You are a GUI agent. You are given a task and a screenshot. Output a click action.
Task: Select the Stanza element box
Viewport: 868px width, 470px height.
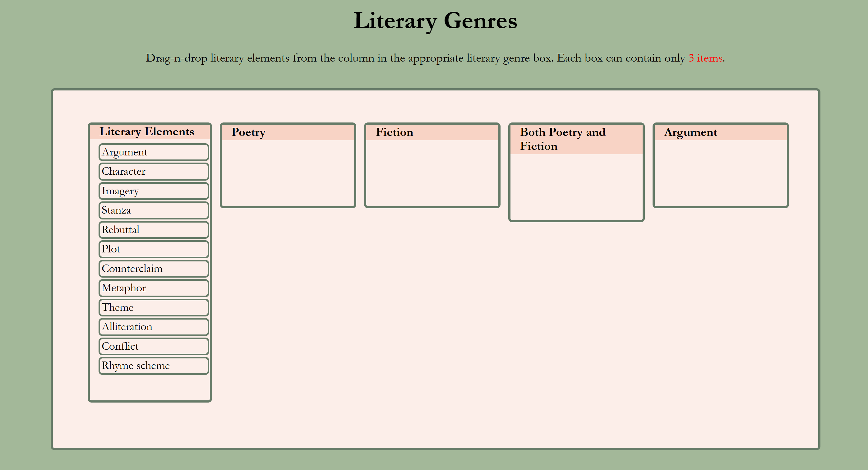coord(154,210)
